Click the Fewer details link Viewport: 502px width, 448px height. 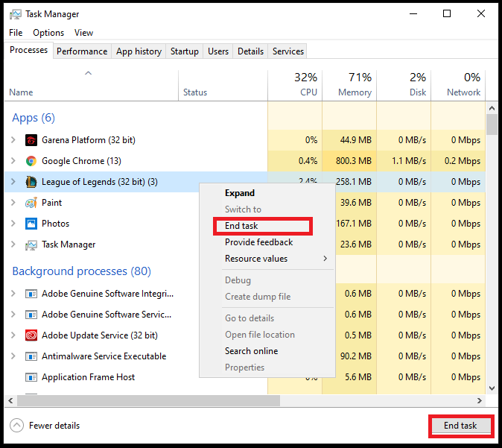[x=54, y=426]
